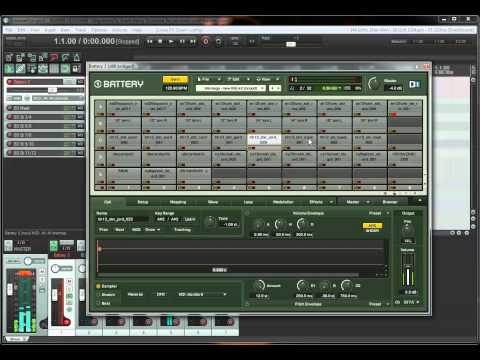This screenshot has height=360, width=480.
Task: Toggle the AHD/AHDSR envelope mode switch
Action: [372, 228]
